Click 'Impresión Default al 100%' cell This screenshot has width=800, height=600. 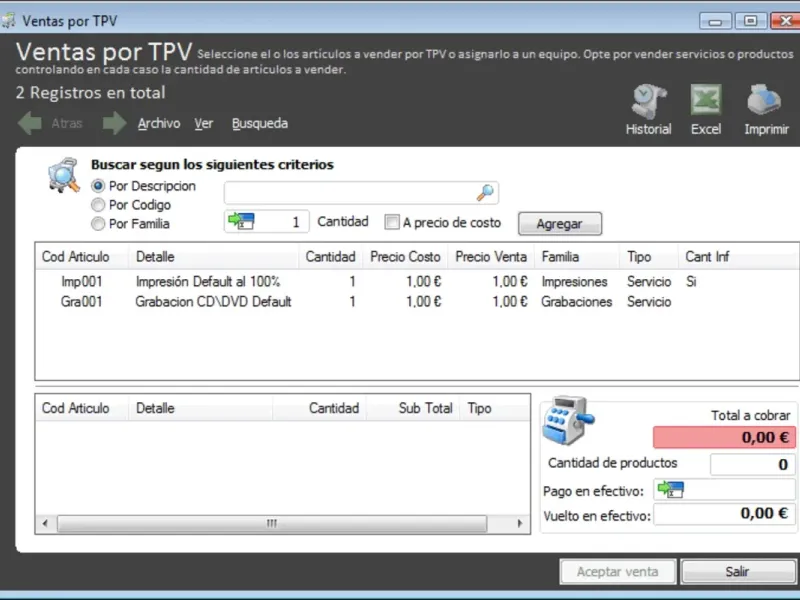[208, 282]
